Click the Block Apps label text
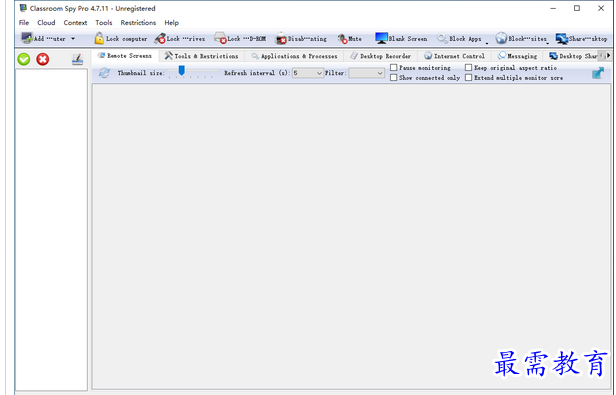Viewport: 616px width, 395px height. point(465,39)
